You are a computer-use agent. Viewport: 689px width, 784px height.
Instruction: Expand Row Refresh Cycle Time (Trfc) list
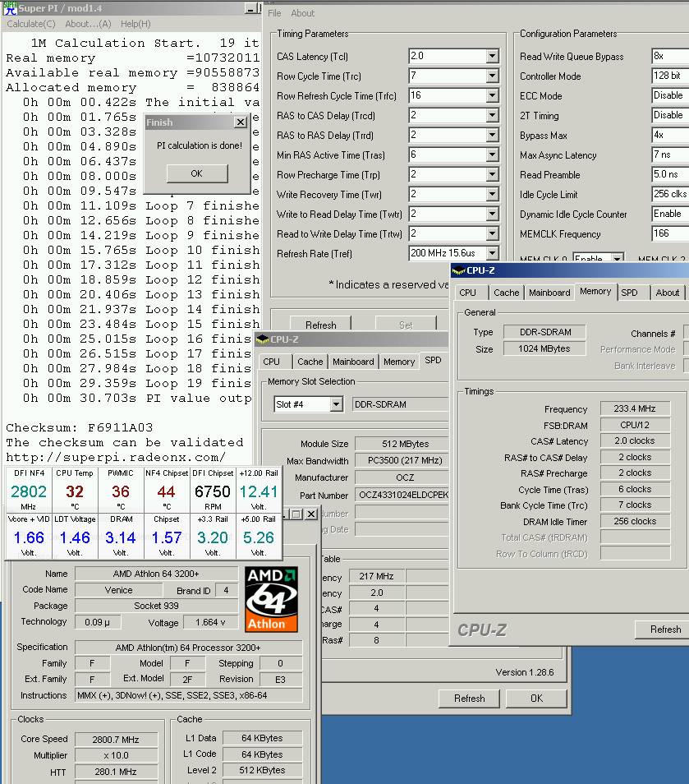492,95
